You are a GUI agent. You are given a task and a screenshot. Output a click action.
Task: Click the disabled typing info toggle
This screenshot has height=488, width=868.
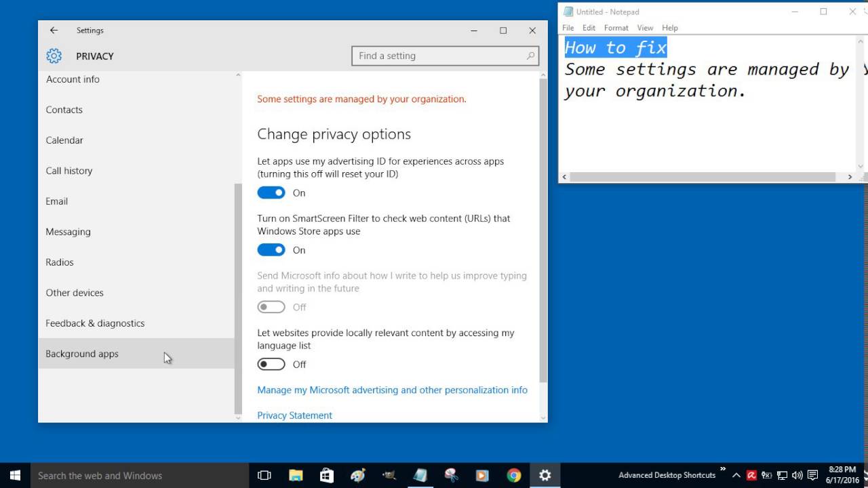pyautogui.click(x=271, y=307)
